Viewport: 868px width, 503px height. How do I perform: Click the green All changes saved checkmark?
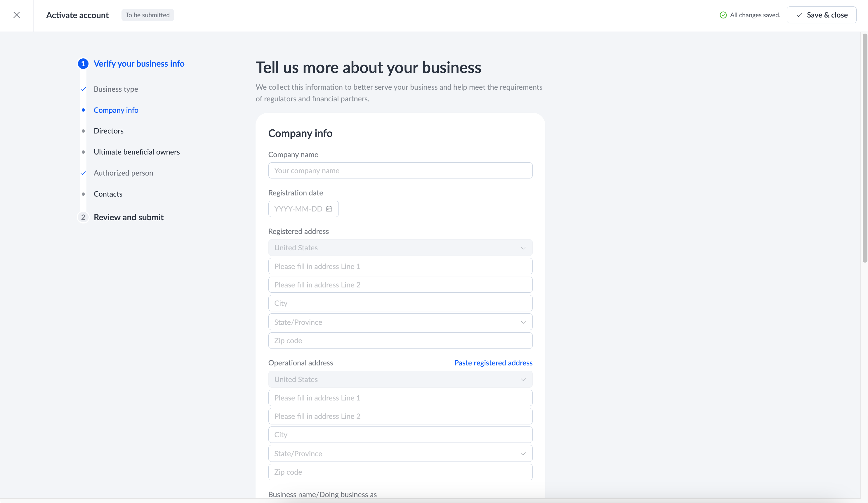pos(723,15)
